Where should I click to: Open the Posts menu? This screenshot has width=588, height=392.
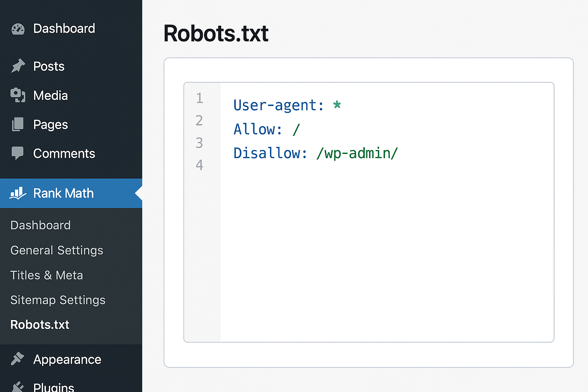[x=49, y=66]
